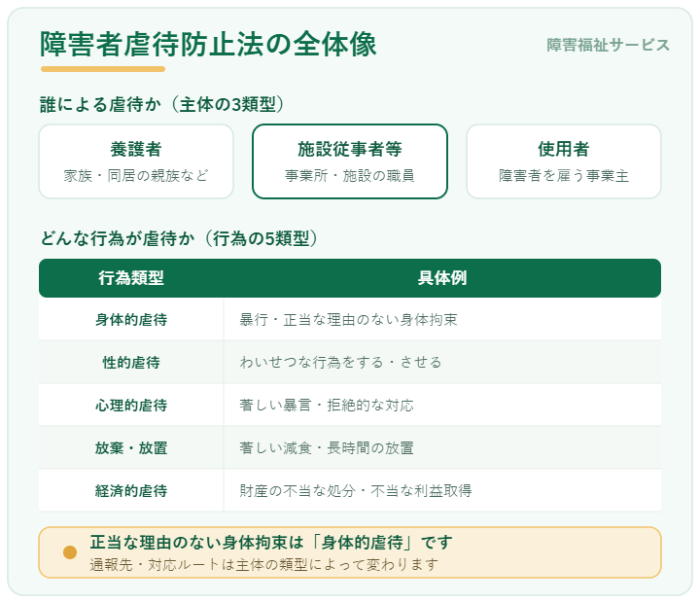Click the 具体例 column header
Screen dimensions: 700x603
coord(442,278)
